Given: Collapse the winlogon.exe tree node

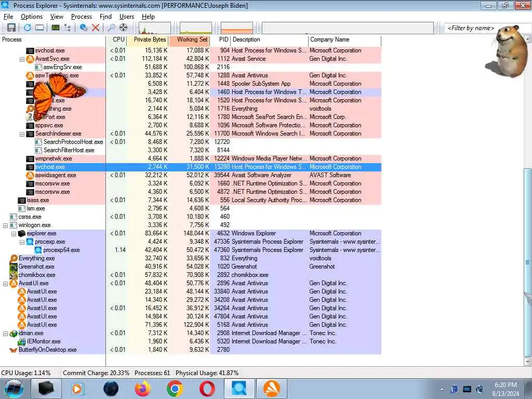Looking at the screenshot, I should [x=5, y=225].
